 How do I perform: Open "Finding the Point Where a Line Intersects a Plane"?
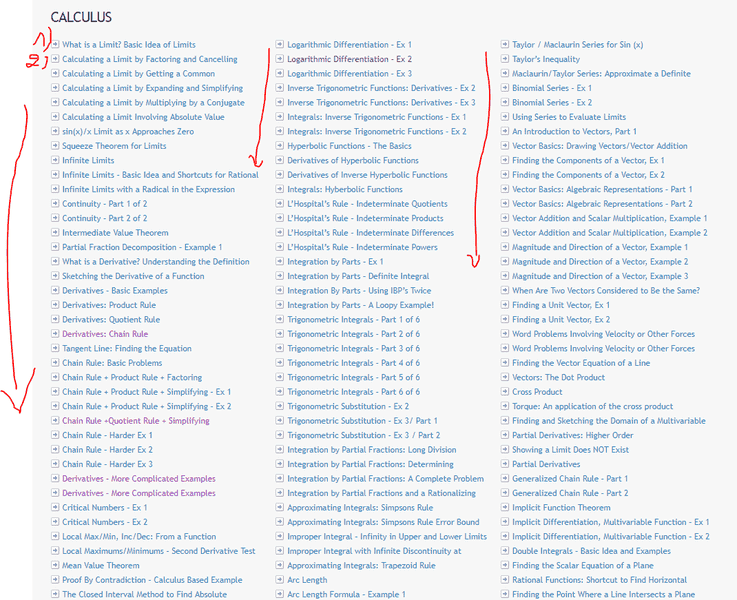point(604,594)
